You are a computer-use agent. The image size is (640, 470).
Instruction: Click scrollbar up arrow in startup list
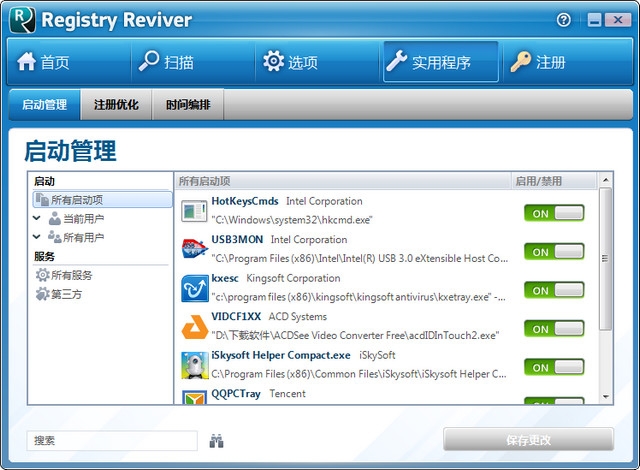[606, 180]
